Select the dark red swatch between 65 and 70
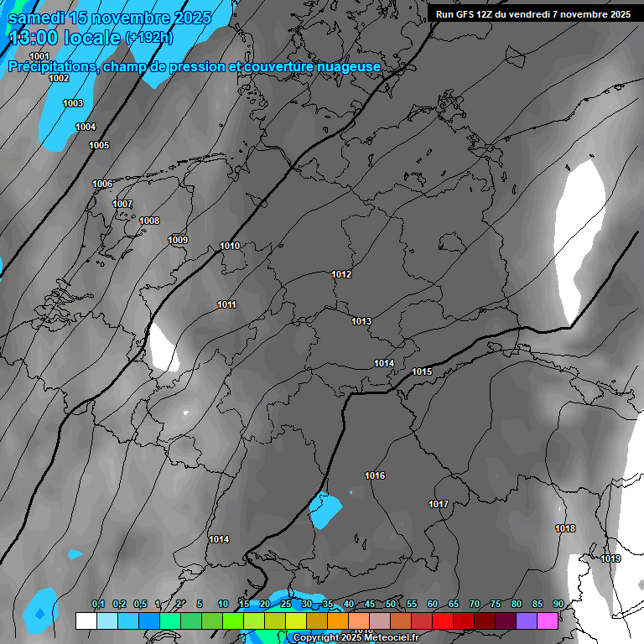 [463, 621]
